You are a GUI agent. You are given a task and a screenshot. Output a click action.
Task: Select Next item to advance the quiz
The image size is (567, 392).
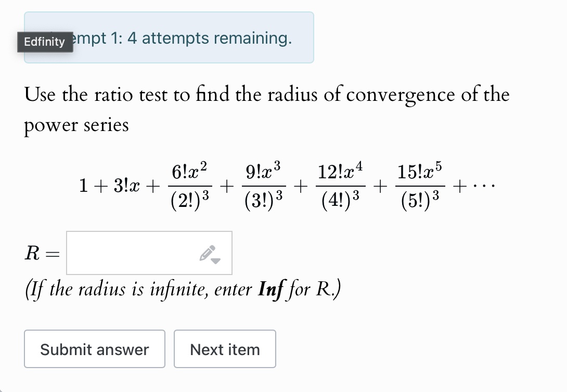[x=225, y=349]
